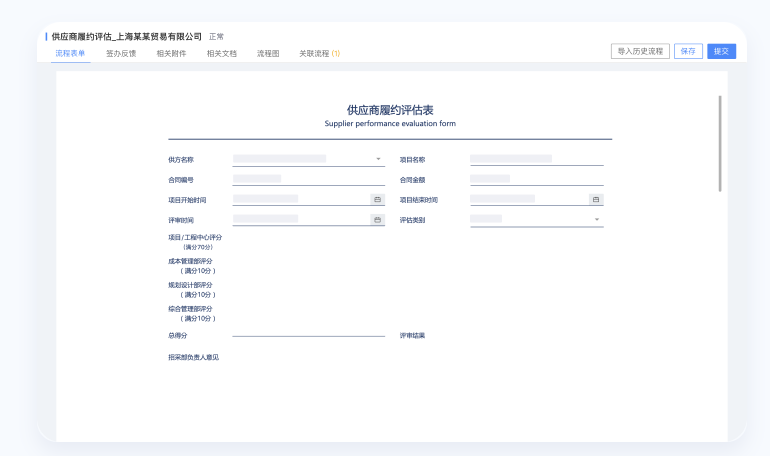Image resolution: width=770 pixels, height=456 pixels.
Task: Open the 项目结束时间 calendar picker icon
Action: tap(596, 199)
